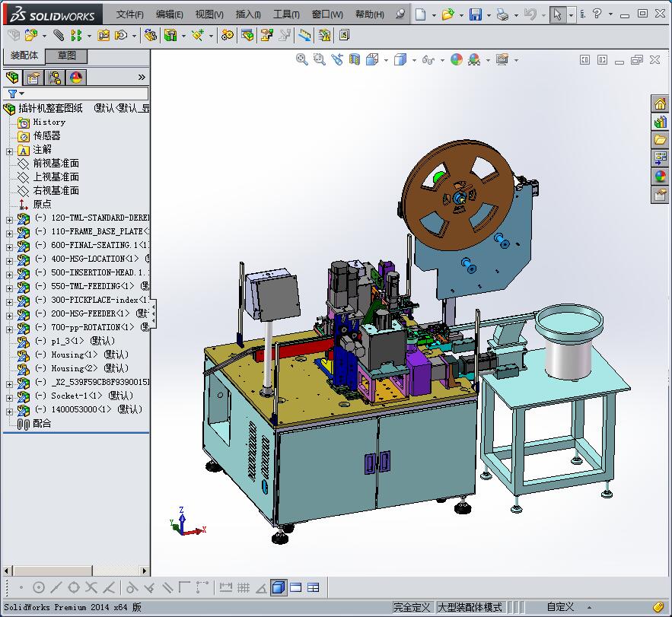Select the Zoom to Fit tool
The width and height of the screenshot is (672, 617).
[x=301, y=59]
